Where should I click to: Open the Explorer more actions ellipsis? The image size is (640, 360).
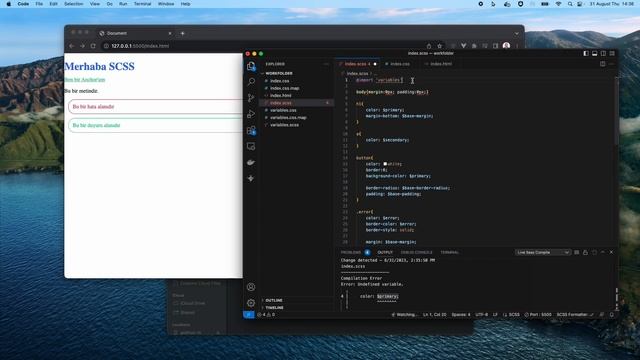tap(326, 64)
